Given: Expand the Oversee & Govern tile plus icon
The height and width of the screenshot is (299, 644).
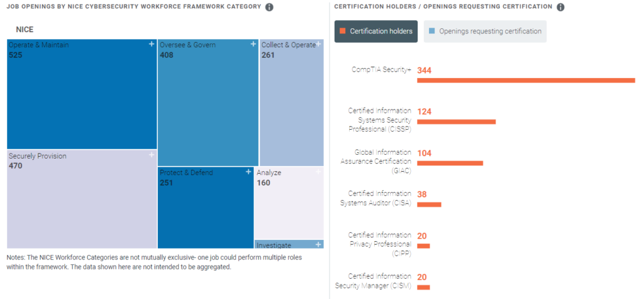Looking at the screenshot, I should [x=253, y=45].
